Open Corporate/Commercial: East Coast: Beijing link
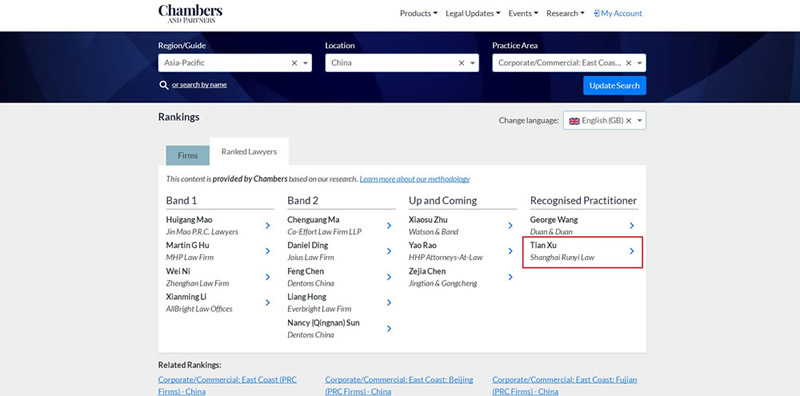 [399, 386]
